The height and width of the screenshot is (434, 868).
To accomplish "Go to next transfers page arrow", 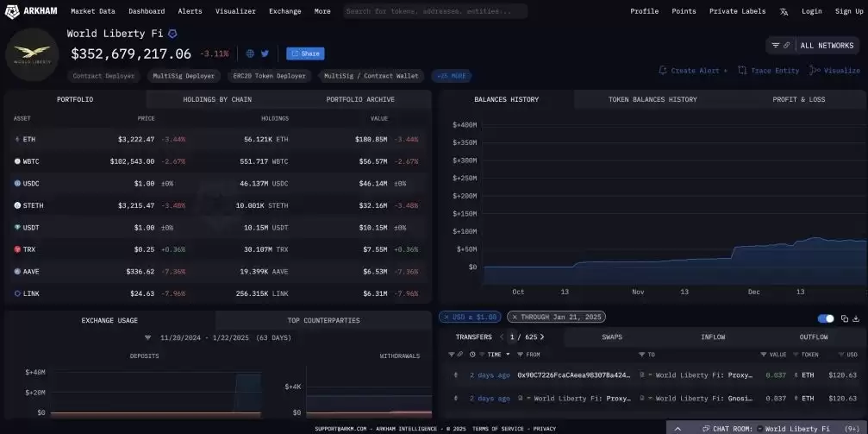I will coord(542,337).
